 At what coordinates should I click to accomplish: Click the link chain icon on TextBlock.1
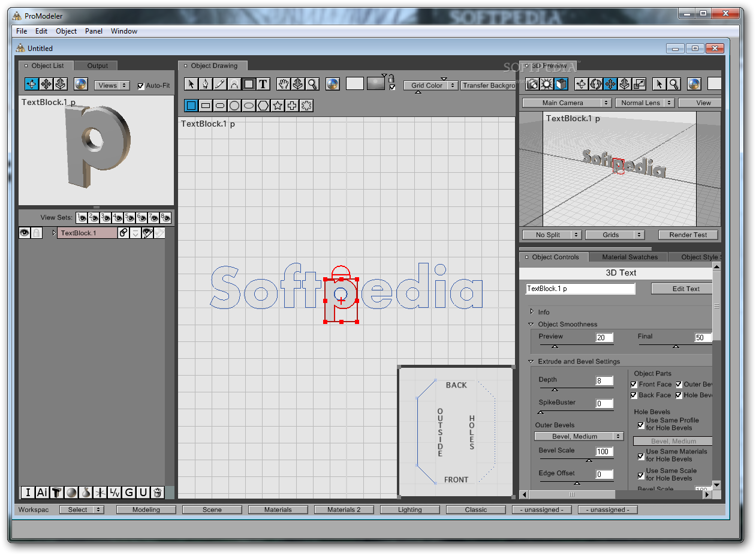coord(124,233)
